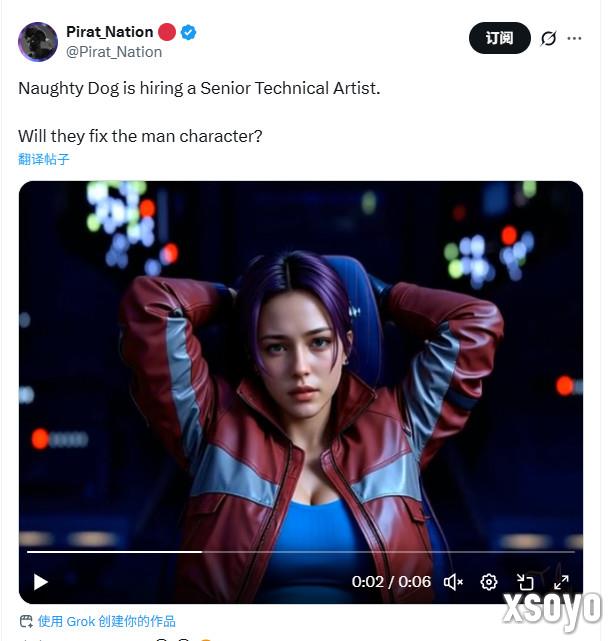616x641 pixels.
Task: Play the video
Action: click(x=40, y=582)
